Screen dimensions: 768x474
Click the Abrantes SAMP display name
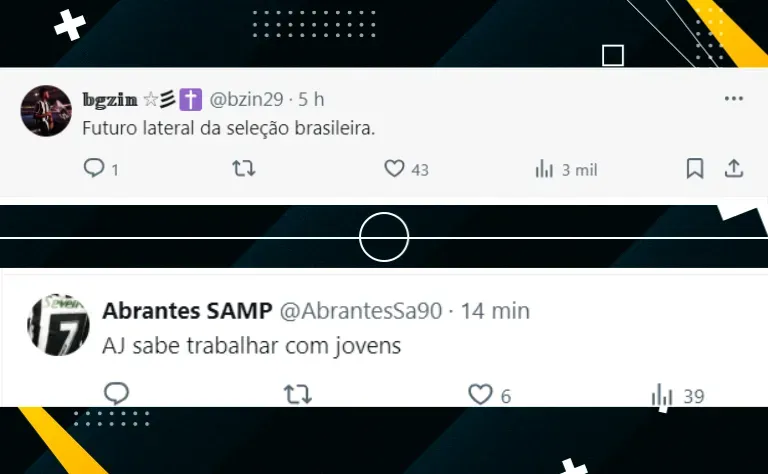click(x=187, y=311)
